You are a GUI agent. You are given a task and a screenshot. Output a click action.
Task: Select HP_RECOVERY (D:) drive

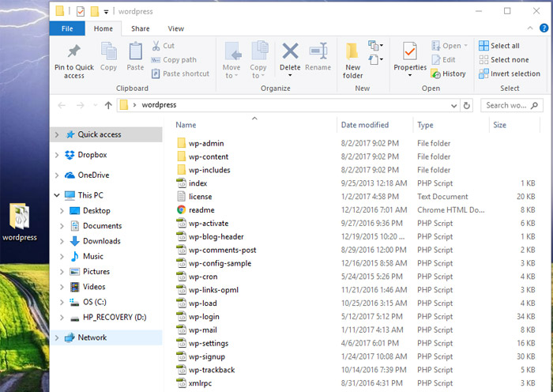coord(115,317)
